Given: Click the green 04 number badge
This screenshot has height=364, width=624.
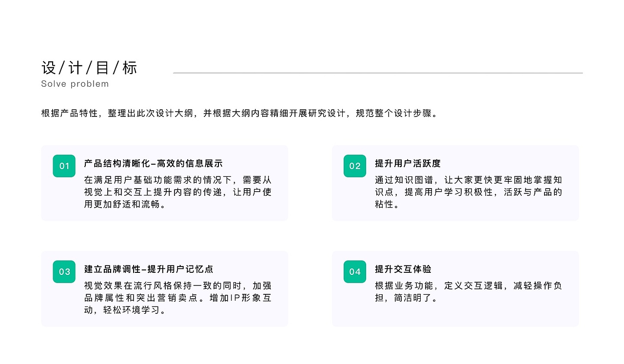Looking at the screenshot, I should [354, 272].
